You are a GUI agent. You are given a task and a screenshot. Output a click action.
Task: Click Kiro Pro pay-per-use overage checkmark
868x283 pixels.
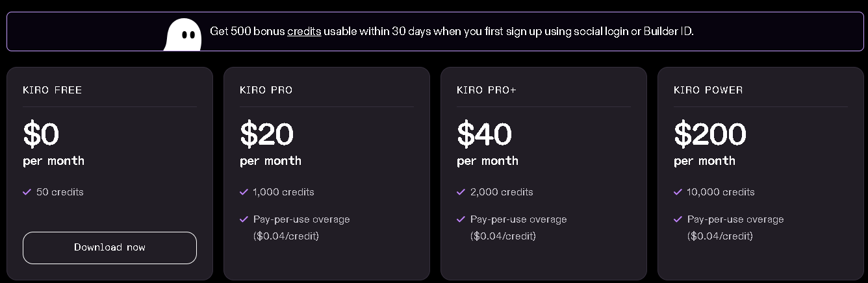point(244,219)
